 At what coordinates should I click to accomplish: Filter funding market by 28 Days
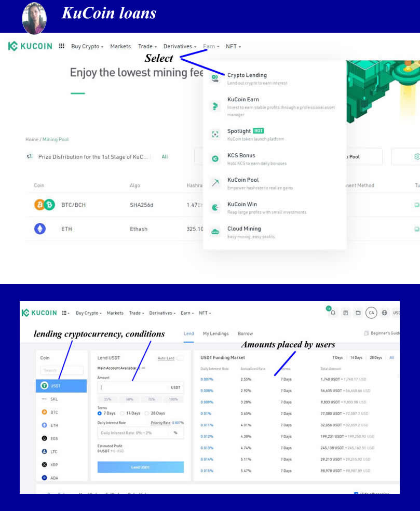pos(376,357)
